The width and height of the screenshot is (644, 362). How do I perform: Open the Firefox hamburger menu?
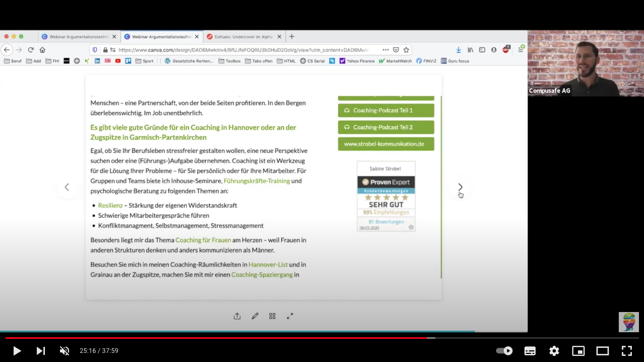pos(520,49)
